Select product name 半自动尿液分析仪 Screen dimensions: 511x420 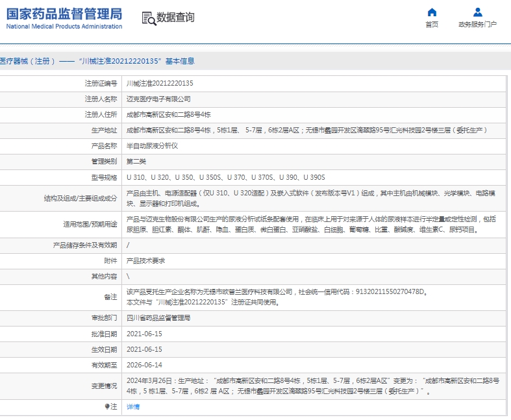[152, 146]
